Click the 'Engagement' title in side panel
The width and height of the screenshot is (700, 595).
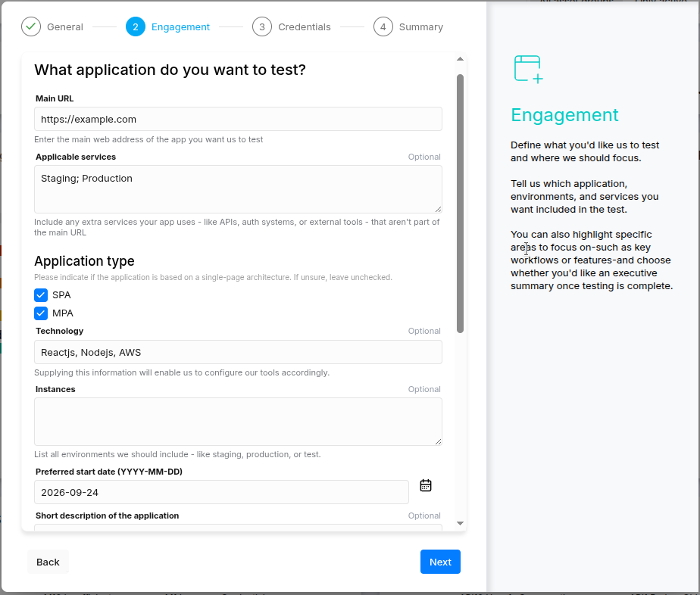564,115
